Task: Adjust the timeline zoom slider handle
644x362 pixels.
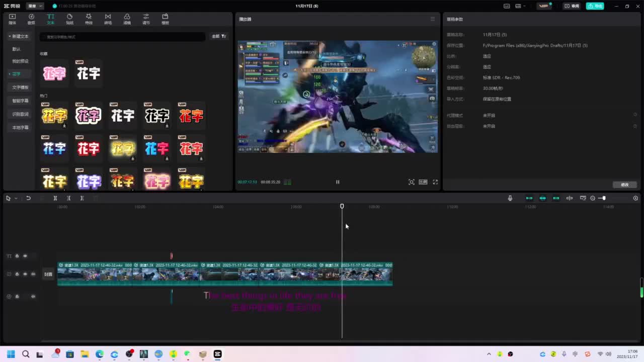Action: coord(603,198)
